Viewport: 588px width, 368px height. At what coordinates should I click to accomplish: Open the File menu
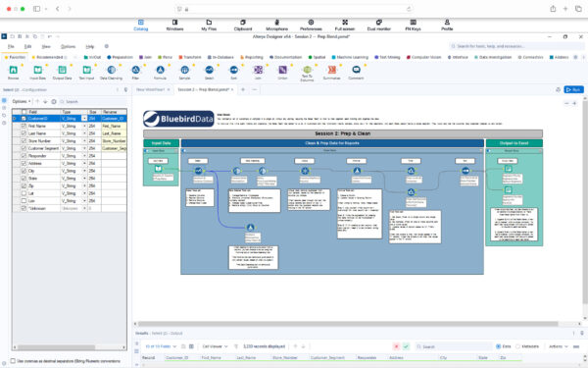click(x=11, y=46)
